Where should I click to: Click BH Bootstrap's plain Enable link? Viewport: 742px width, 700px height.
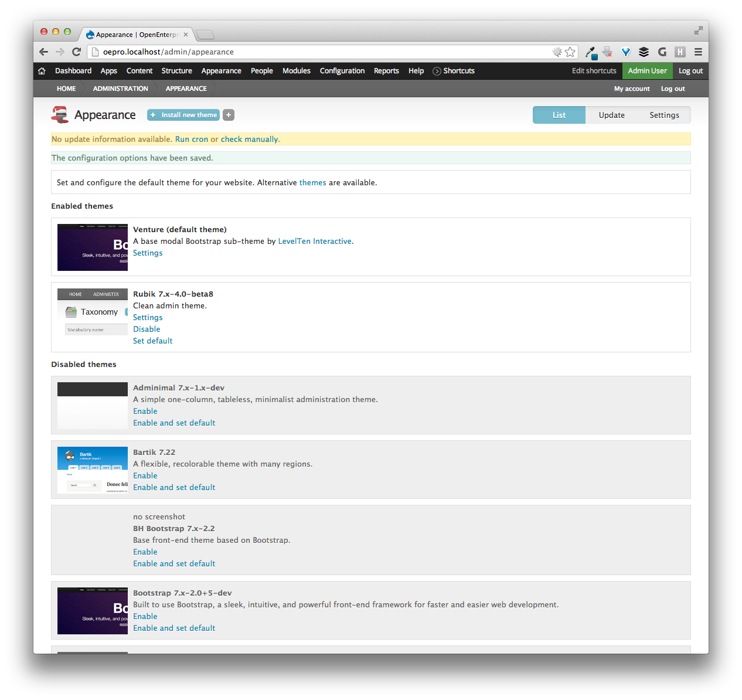pos(145,552)
